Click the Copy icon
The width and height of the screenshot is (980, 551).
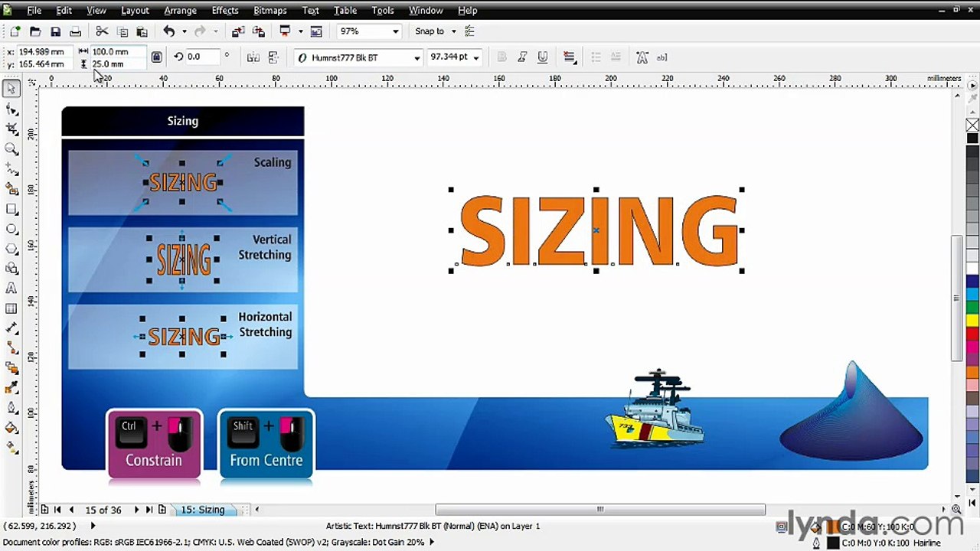pos(122,31)
